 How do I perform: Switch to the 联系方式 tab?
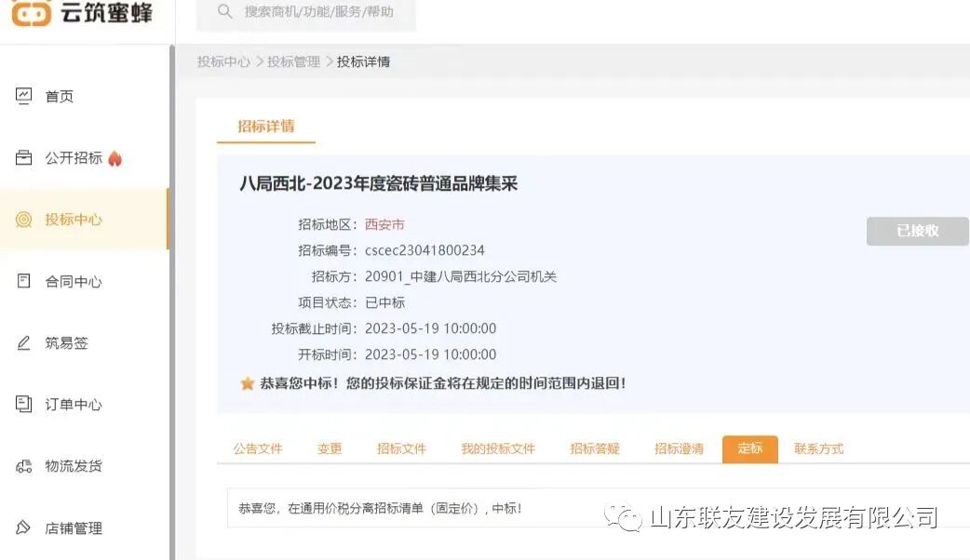point(818,448)
